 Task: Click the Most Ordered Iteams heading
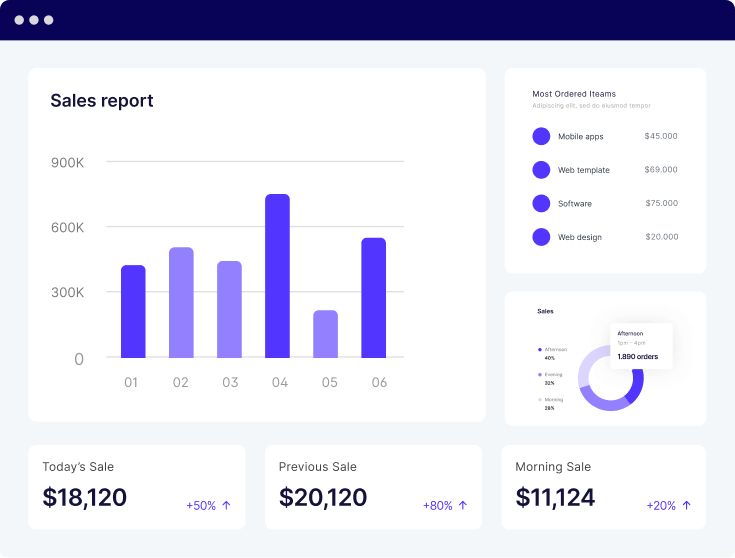574,94
